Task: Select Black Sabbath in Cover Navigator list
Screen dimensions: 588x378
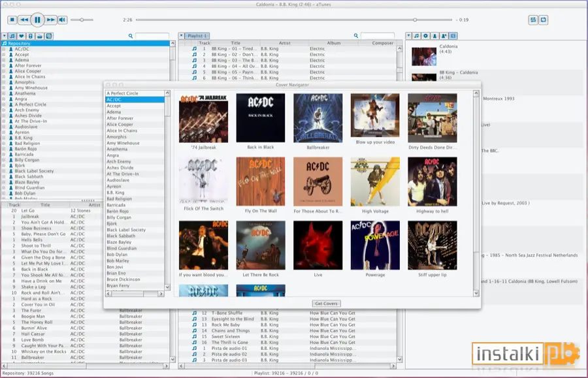Action: (135, 236)
